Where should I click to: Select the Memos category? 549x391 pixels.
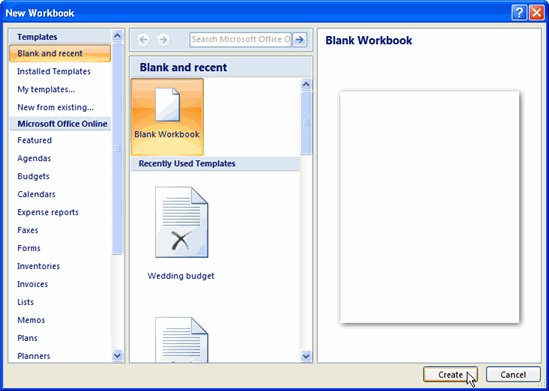(31, 320)
